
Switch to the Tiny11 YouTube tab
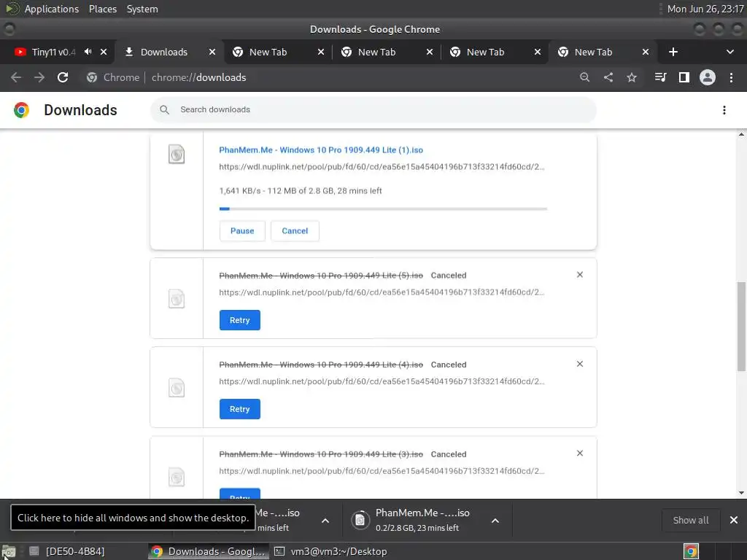[53, 52]
